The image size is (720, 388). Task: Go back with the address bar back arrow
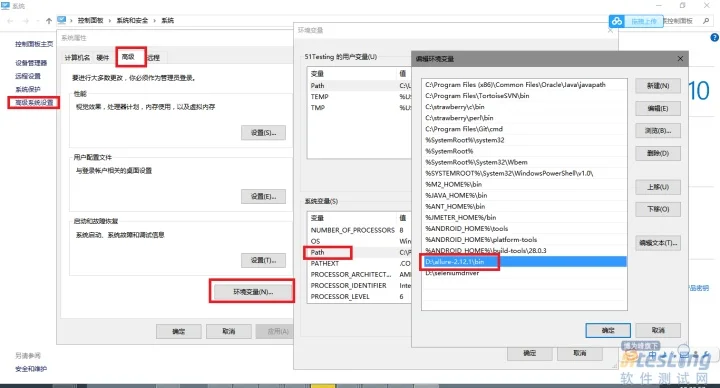(11, 21)
